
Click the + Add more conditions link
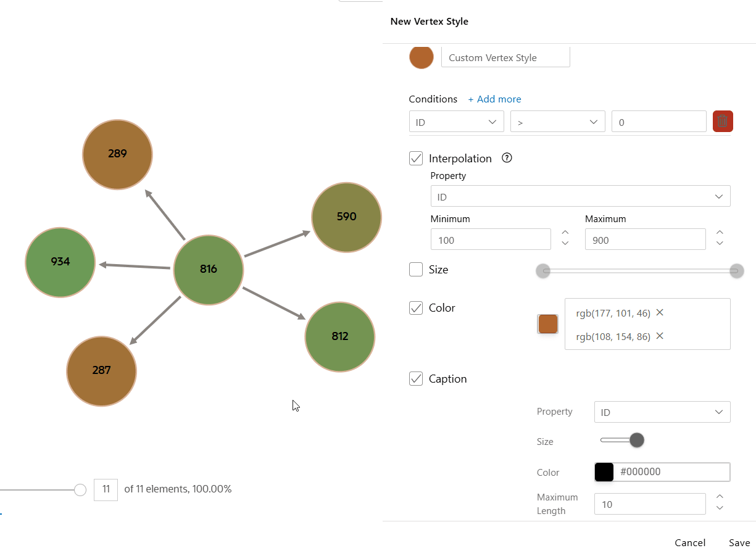tap(494, 99)
